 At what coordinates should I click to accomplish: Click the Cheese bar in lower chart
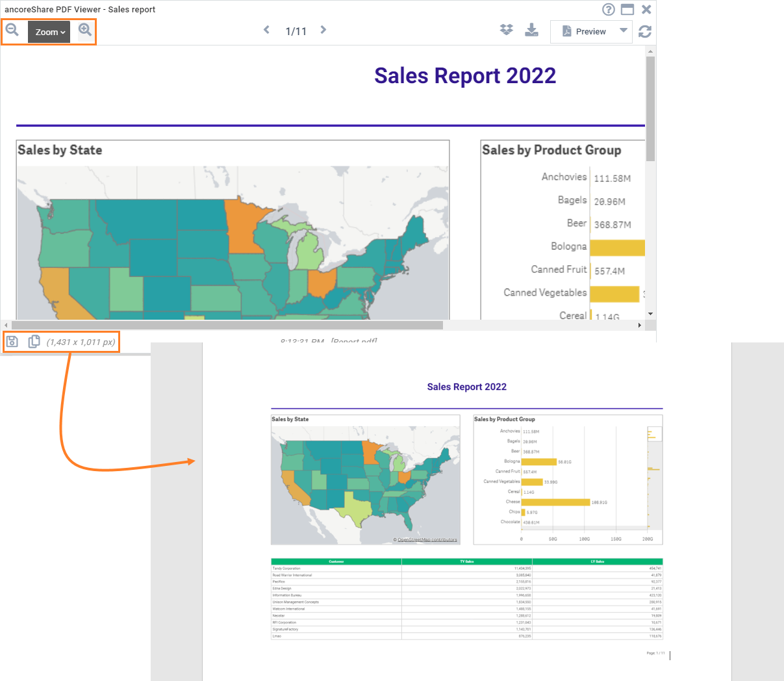click(555, 502)
